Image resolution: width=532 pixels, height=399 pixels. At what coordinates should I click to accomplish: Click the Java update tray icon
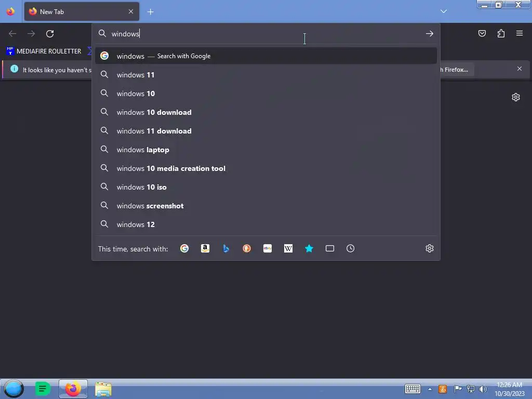(443, 389)
